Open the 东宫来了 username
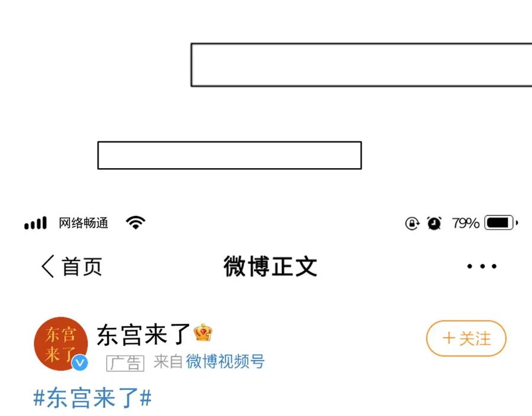The height and width of the screenshot is (416, 532). (144, 334)
